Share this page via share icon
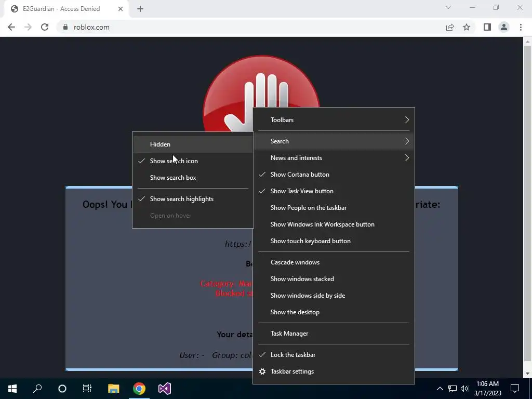532x399 pixels. pos(450,27)
